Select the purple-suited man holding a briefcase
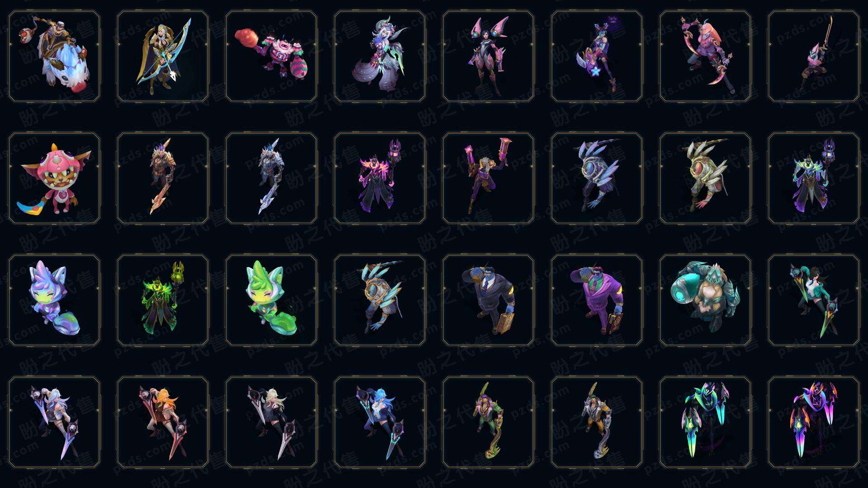Screen dimensions: 868x488 point(597,300)
